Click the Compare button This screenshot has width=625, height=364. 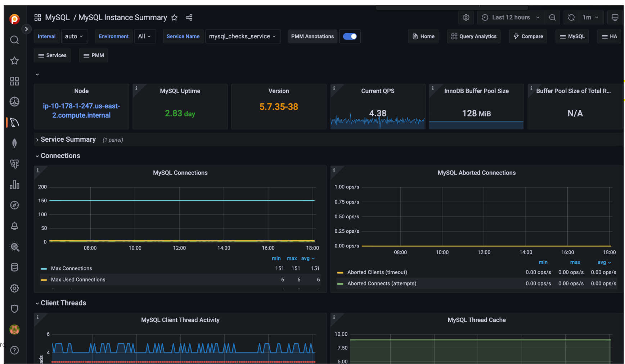coord(528,36)
